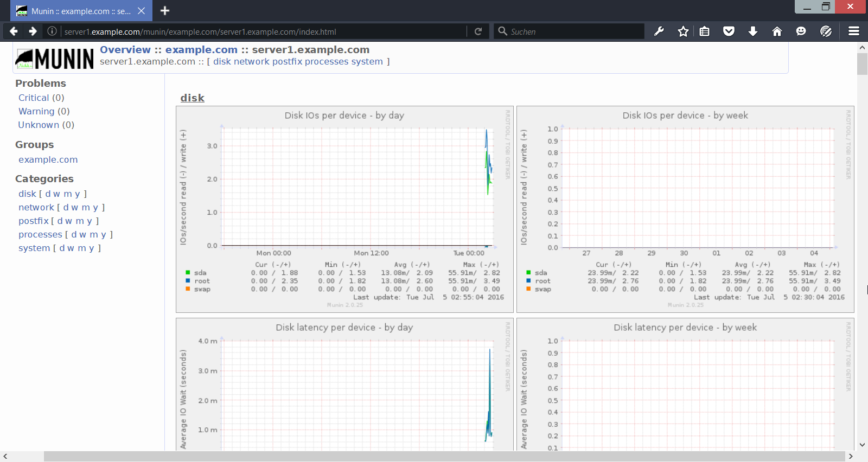Show bookmarks list icon
Viewport: 868px width, 462px height.
[x=704, y=31]
